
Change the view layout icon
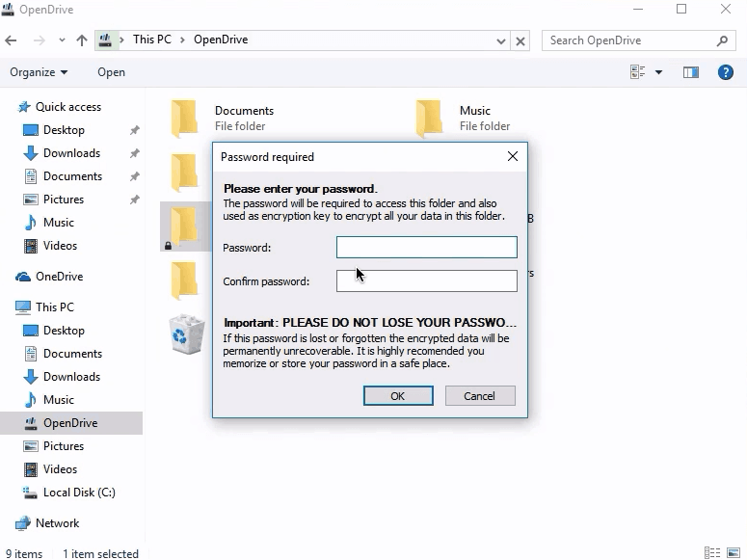[x=637, y=72]
